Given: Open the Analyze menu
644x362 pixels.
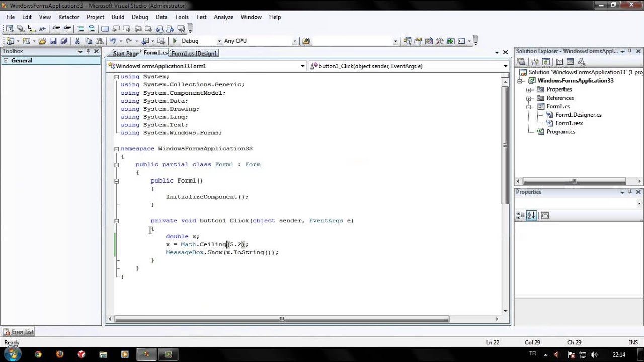Looking at the screenshot, I should (223, 17).
